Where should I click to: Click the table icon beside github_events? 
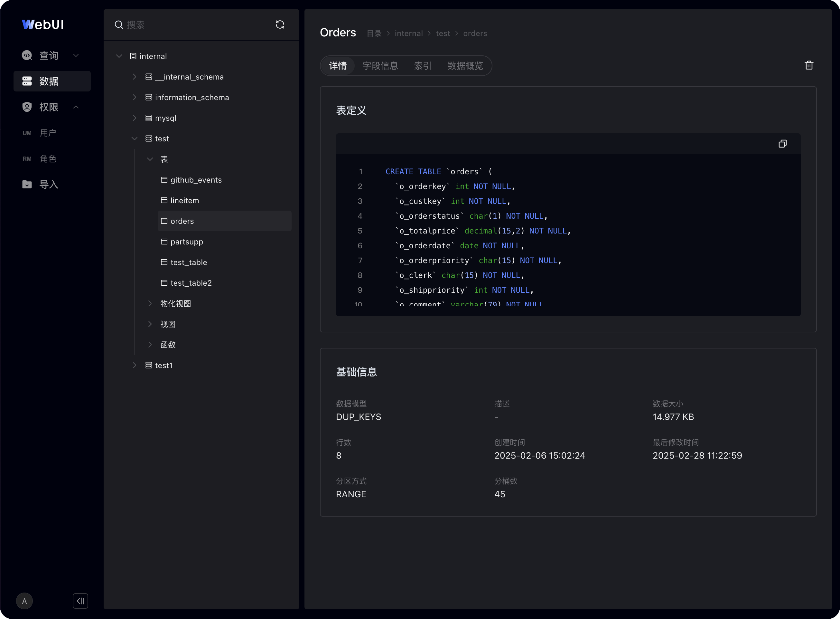(164, 180)
